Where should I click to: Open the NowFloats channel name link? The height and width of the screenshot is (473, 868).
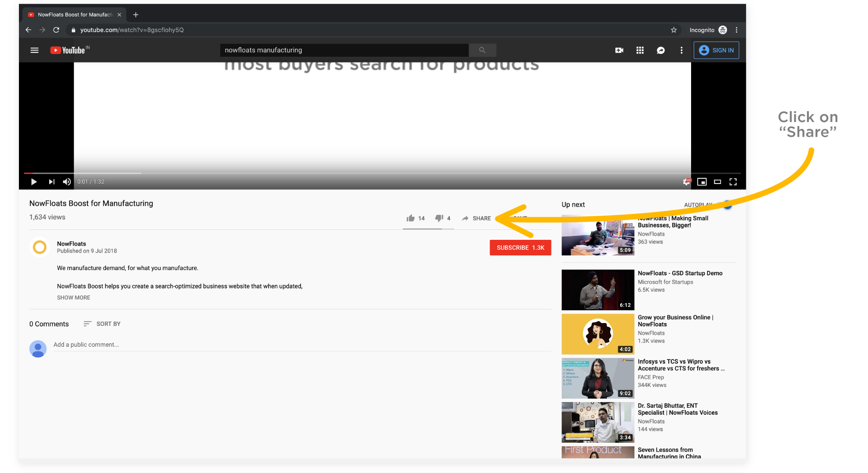pos(71,244)
